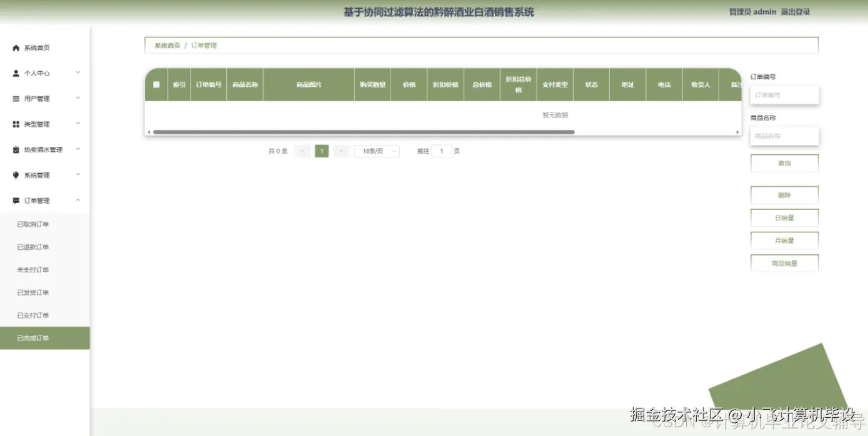Click the bulb icon for 系统管理

tap(16, 176)
